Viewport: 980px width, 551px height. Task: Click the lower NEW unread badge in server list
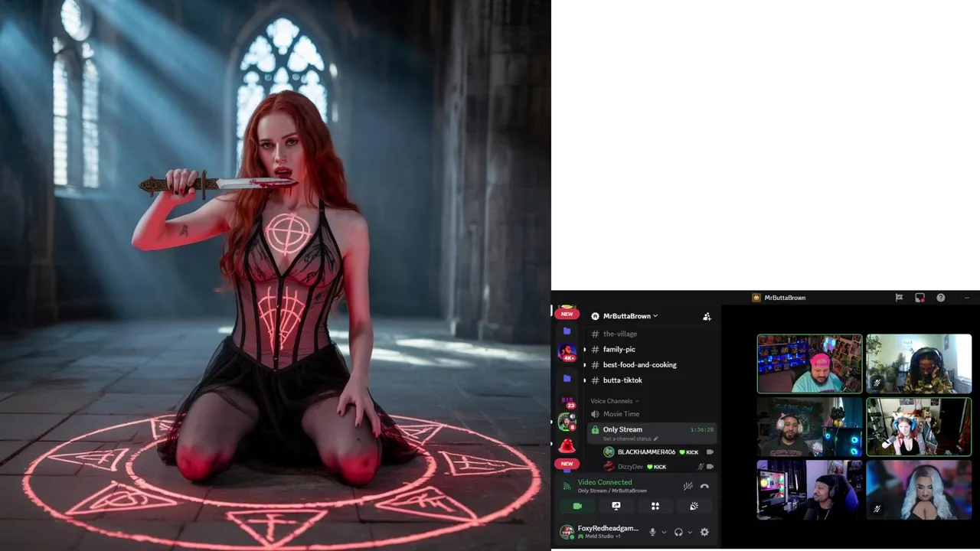coord(567,464)
